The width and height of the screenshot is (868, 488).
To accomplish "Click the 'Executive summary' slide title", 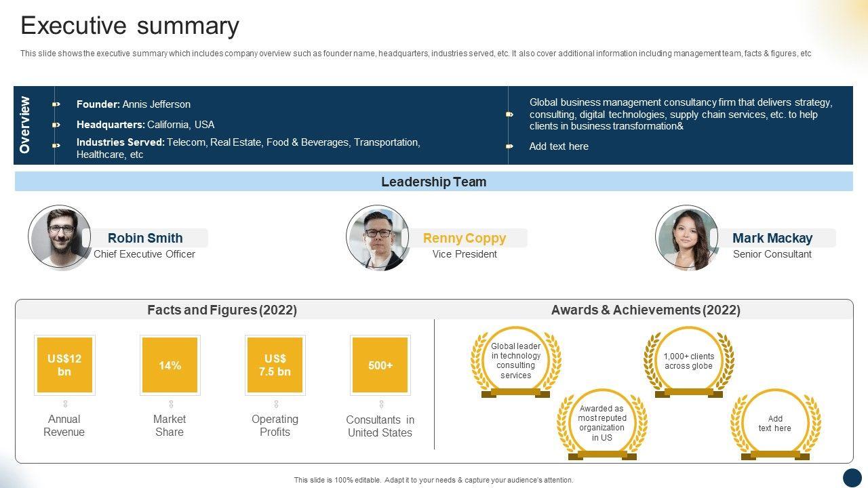I will [130, 26].
